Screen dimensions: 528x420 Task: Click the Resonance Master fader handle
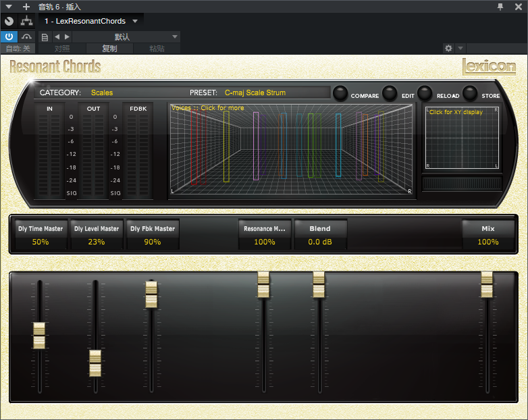tap(263, 285)
